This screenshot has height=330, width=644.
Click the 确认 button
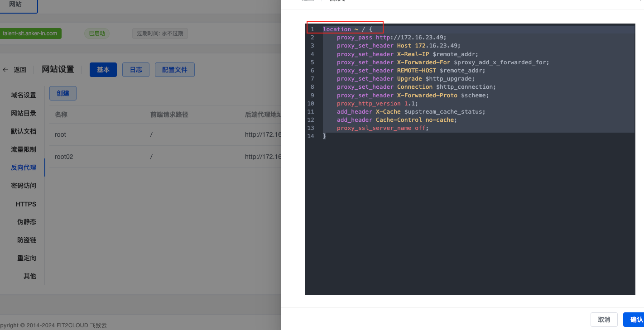click(x=634, y=320)
